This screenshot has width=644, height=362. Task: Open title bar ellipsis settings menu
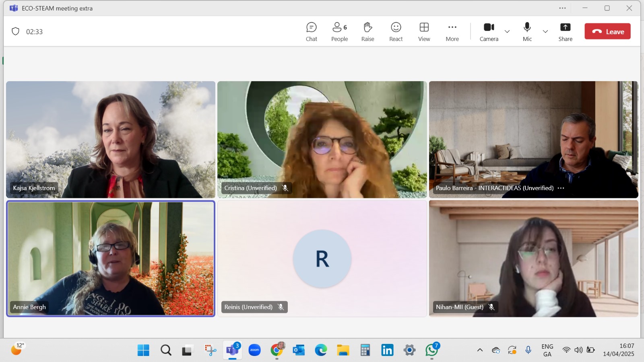point(562,8)
